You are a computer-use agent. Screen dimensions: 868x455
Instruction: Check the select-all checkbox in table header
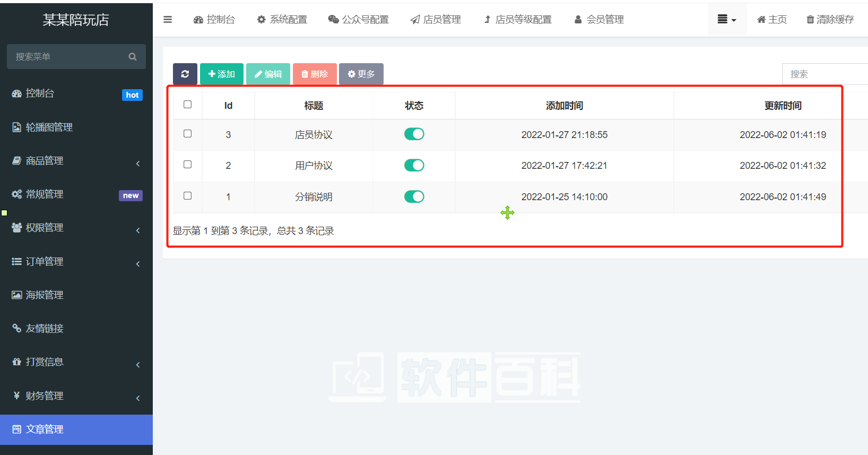[x=187, y=105]
